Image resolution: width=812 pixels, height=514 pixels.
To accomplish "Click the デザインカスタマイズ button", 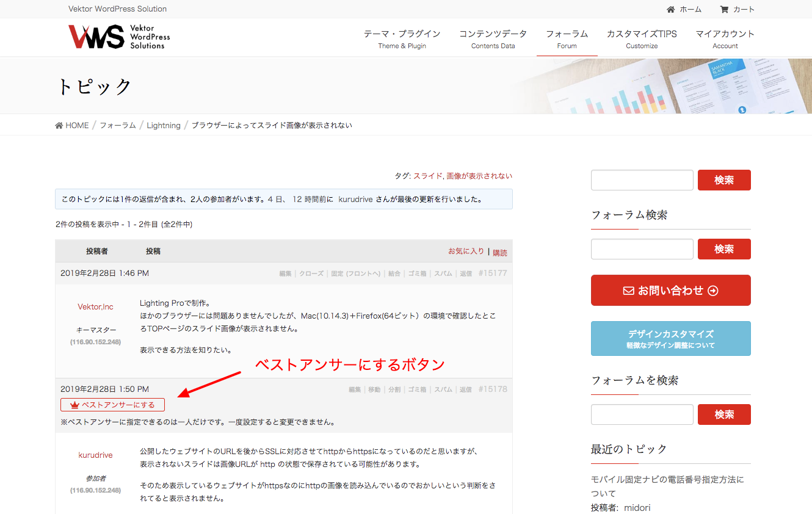I will tap(670, 338).
